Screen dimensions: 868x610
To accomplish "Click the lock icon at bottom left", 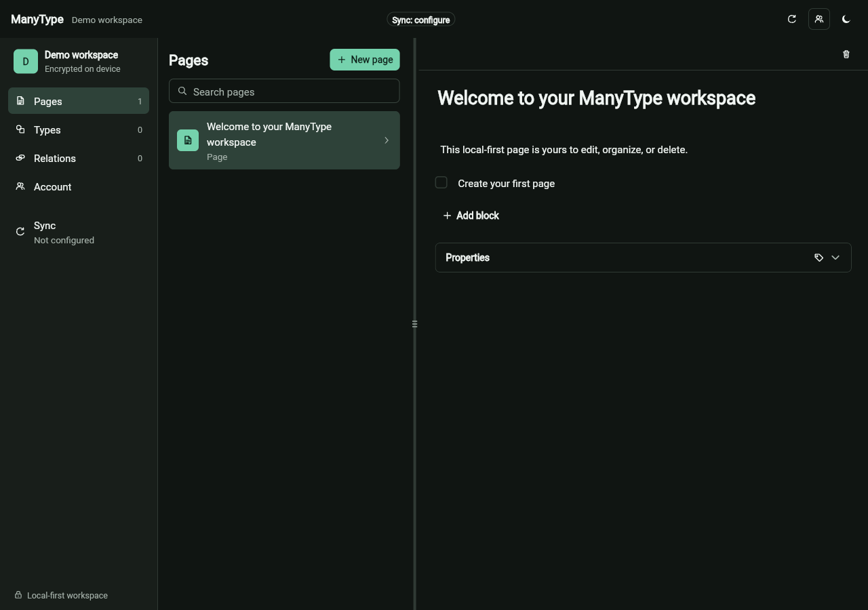I will [x=18, y=595].
